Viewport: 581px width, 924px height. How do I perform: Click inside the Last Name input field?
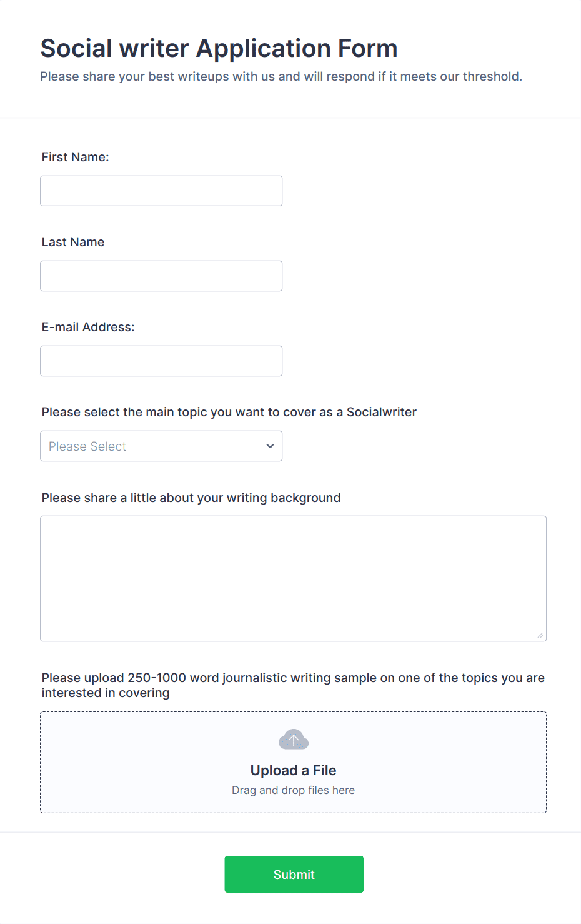click(x=161, y=276)
